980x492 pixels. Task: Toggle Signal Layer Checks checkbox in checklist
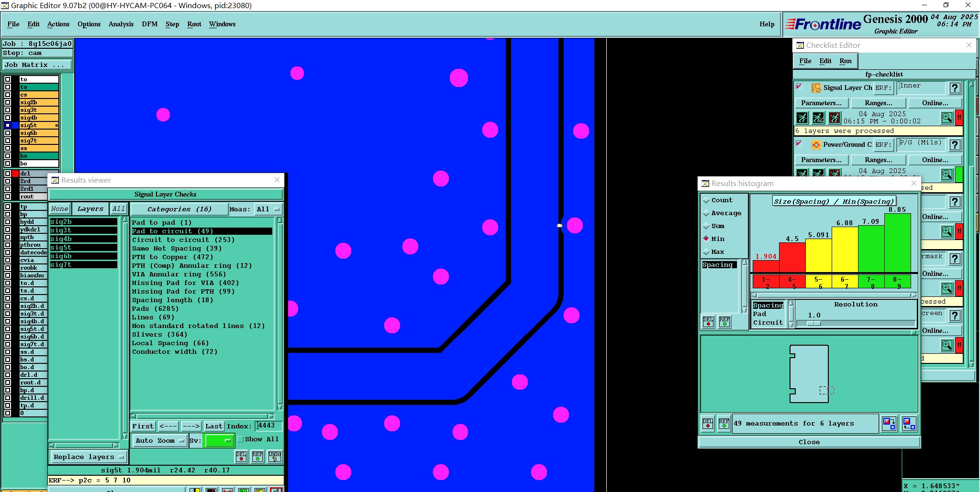pos(799,87)
